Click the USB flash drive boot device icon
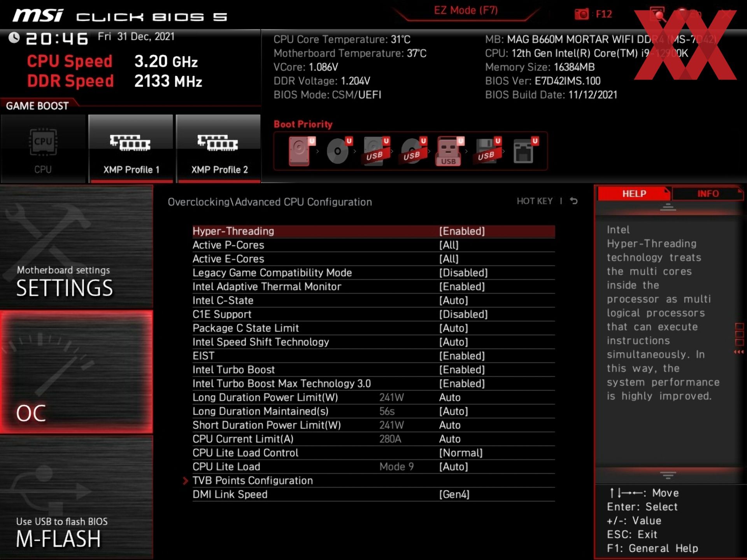 [x=448, y=152]
